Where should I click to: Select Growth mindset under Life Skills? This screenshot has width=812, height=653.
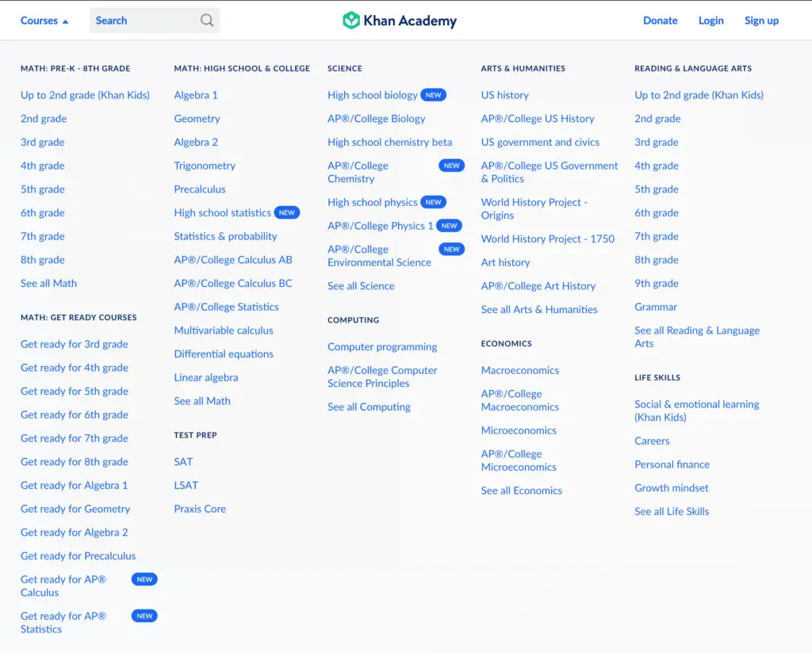click(x=672, y=488)
